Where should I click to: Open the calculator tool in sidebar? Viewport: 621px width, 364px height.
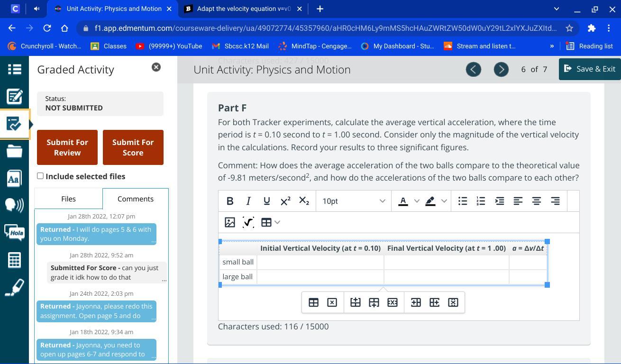click(14, 260)
